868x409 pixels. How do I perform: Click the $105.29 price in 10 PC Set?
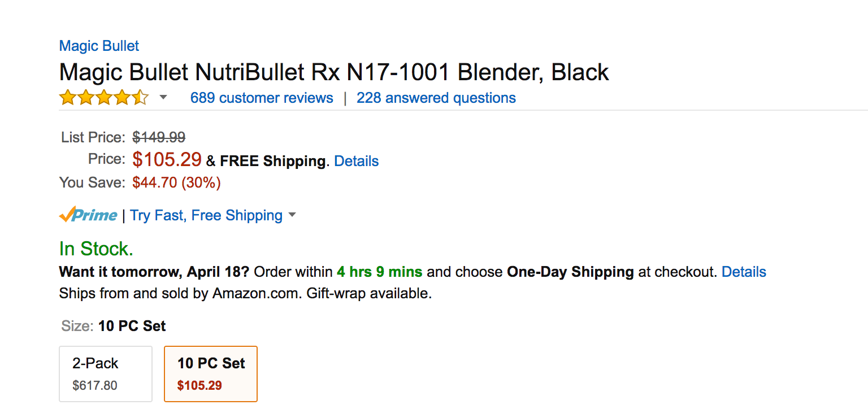(x=199, y=386)
